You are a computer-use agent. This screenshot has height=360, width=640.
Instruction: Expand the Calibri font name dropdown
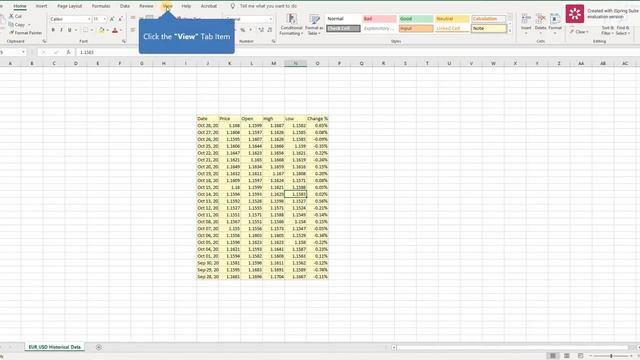(89, 19)
